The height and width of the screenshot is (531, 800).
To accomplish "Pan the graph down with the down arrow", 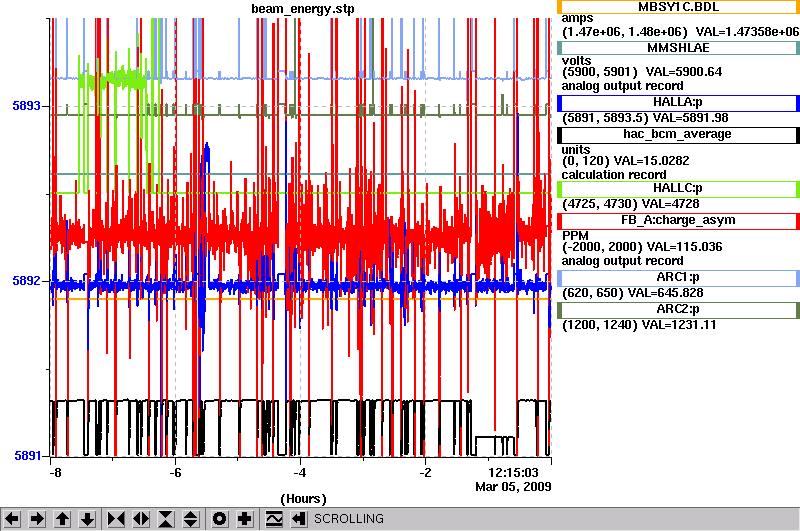I will (88, 519).
